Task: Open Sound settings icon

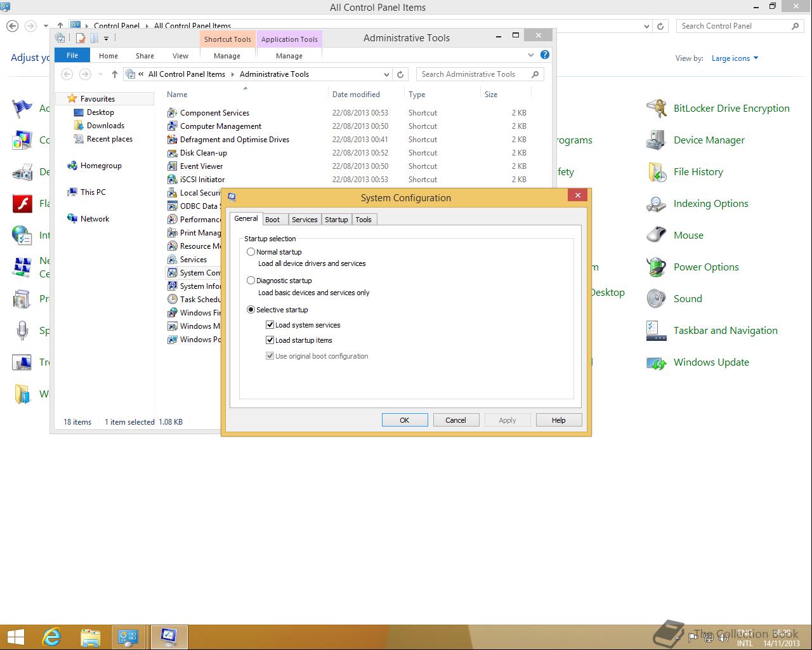Action: pos(656,299)
